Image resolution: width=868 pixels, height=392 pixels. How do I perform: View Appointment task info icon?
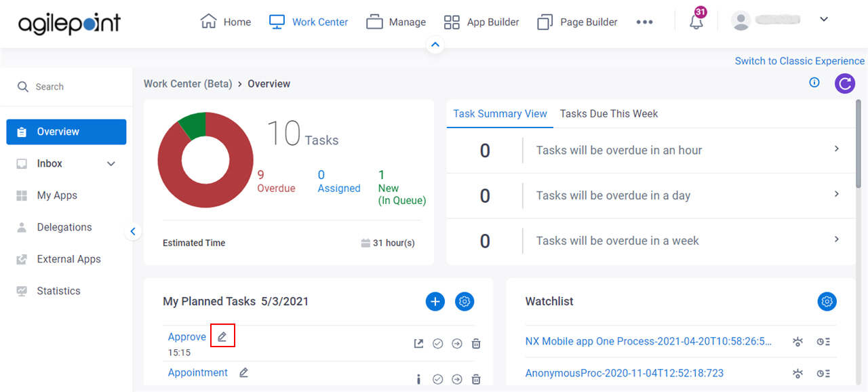(419, 379)
